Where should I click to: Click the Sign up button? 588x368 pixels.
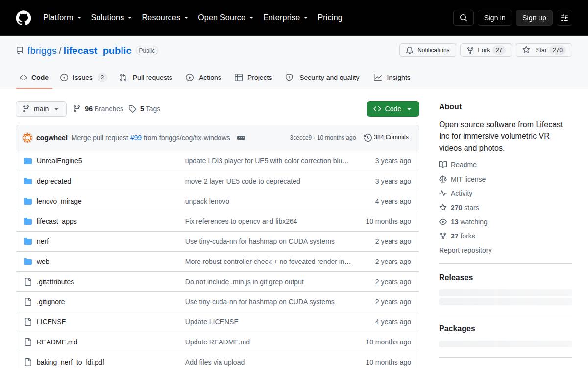534,18
